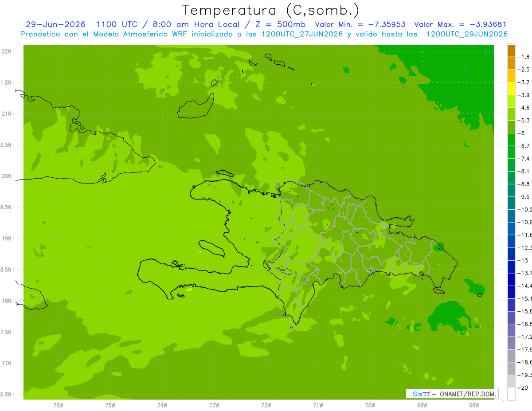The height and width of the screenshot is (411, 532).
Task: Click the "1100 UTC" time text
Action: [117, 24]
